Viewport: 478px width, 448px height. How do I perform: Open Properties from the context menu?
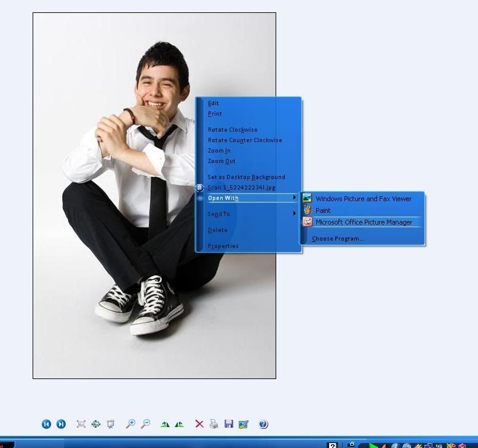223,246
